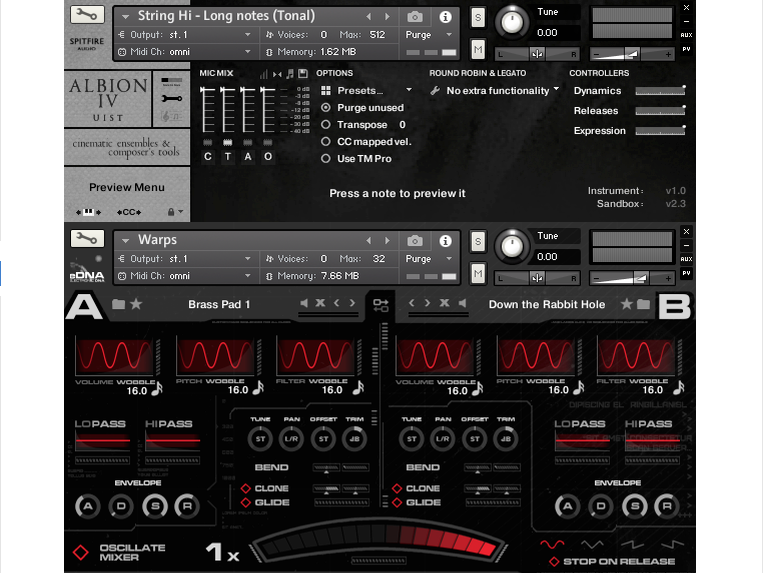Toggle Clone diamond in sound A section
This screenshot has width=763, height=573.
point(246,488)
